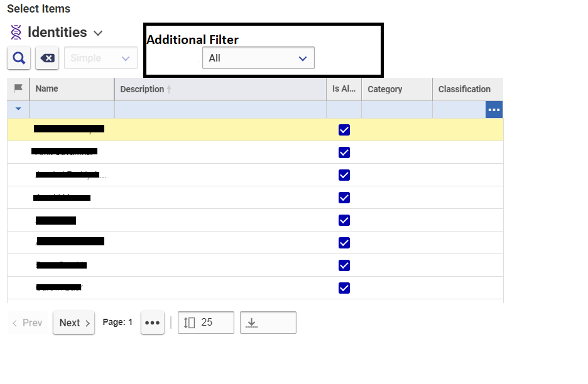Click the flag column header icon

click(18, 88)
